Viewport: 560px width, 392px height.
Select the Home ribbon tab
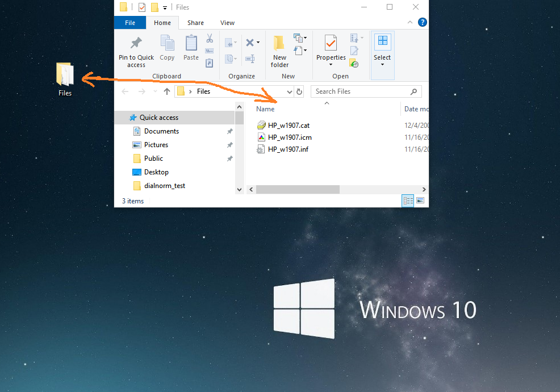162,23
